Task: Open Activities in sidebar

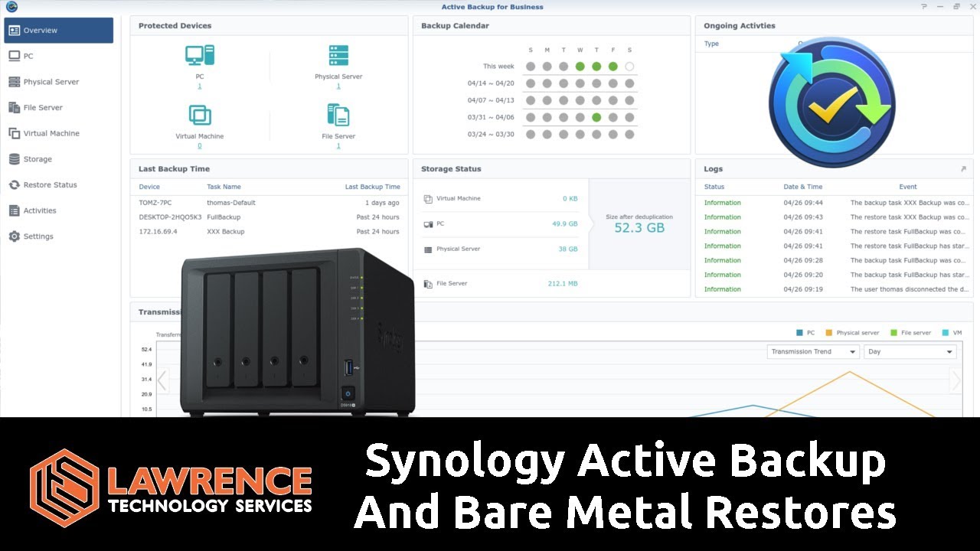Action: (59, 210)
